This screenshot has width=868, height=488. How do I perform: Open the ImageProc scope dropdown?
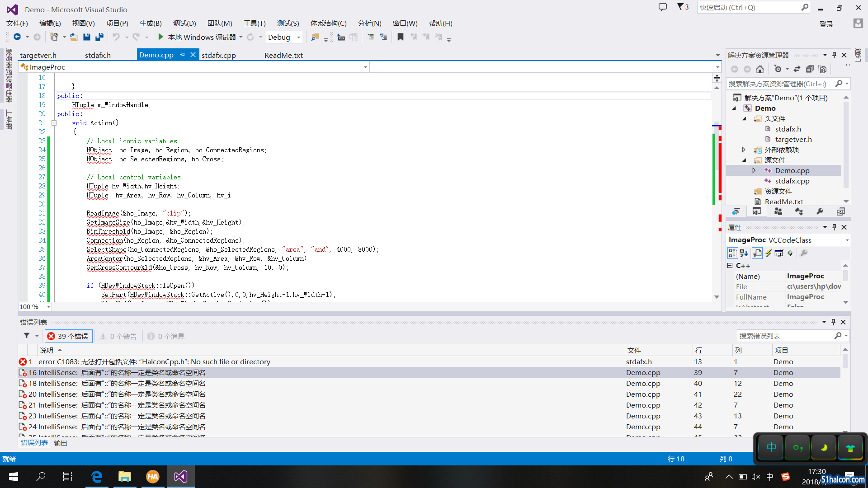[365, 67]
